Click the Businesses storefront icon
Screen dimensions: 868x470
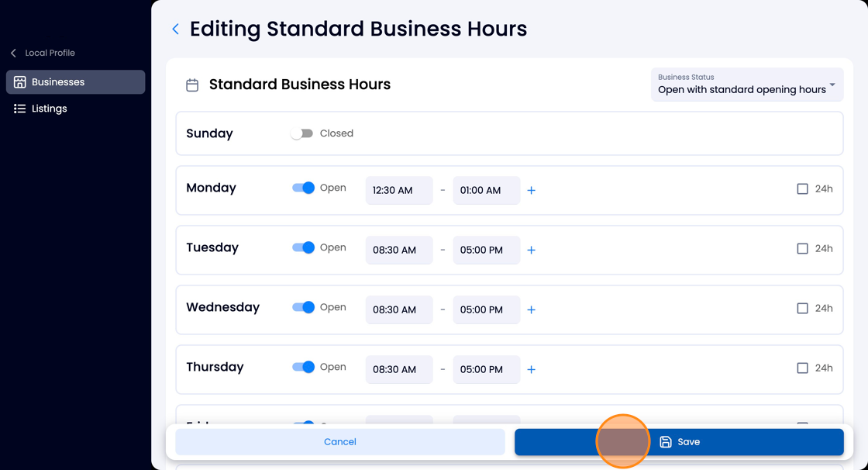[x=20, y=82]
